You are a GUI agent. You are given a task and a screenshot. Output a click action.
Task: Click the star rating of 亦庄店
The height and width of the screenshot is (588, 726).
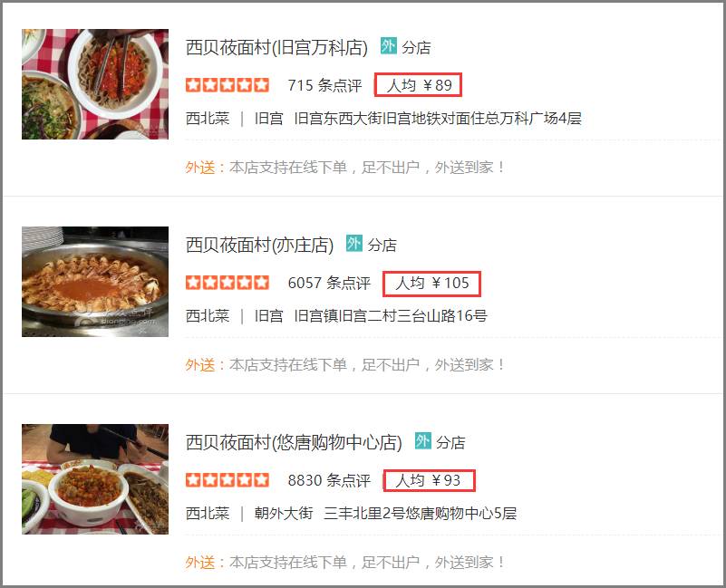tap(227, 283)
